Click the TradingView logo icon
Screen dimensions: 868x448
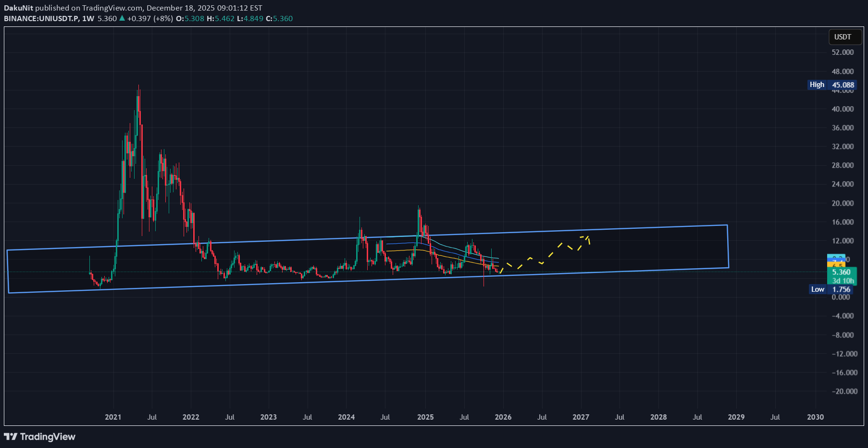point(11,436)
